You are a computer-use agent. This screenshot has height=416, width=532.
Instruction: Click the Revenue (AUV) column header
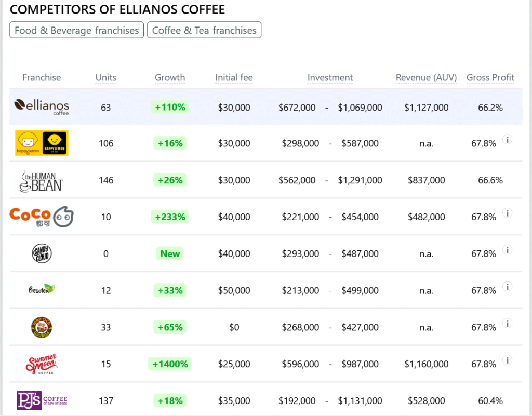pyautogui.click(x=426, y=77)
